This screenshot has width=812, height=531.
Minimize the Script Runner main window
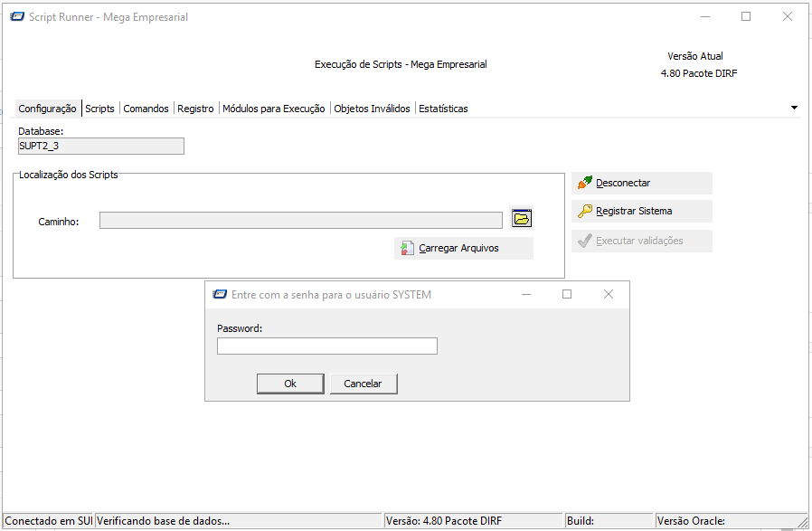[705, 16]
